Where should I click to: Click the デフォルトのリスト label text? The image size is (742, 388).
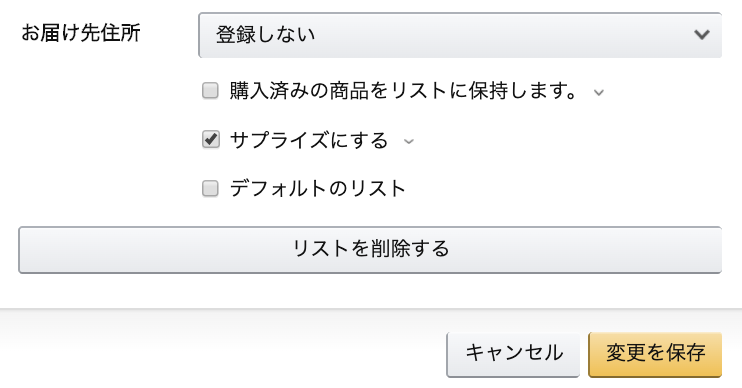318,189
